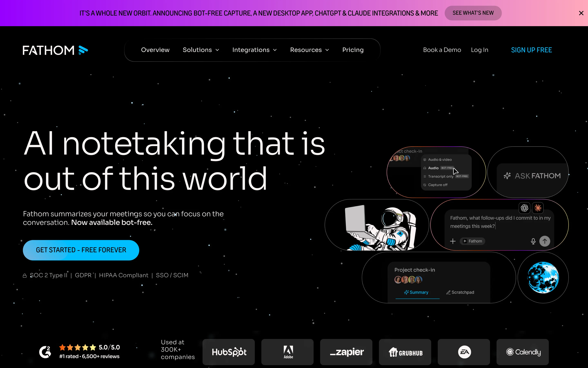Click the Fathom logo
588x368 pixels.
(x=55, y=50)
